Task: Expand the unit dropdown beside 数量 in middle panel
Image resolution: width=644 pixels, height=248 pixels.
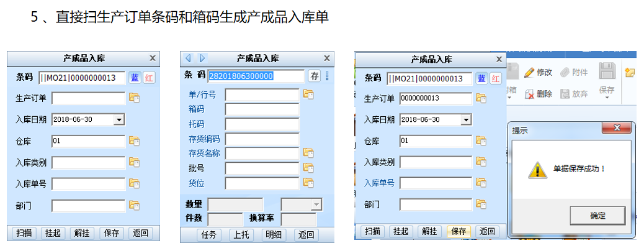Action: pyautogui.click(x=316, y=204)
